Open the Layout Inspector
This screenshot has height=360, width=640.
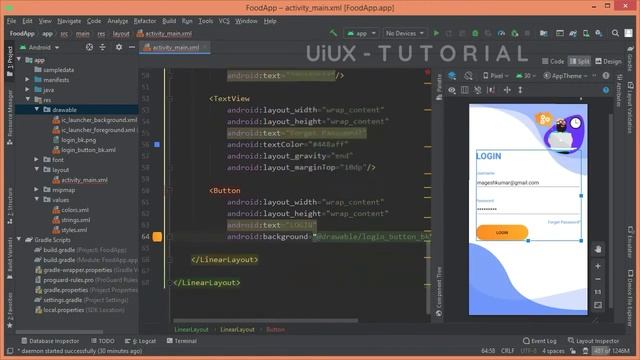(593, 341)
